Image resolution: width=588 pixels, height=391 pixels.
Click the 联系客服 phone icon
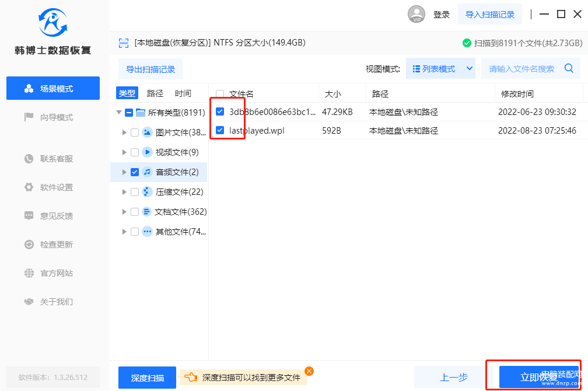pos(29,159)
